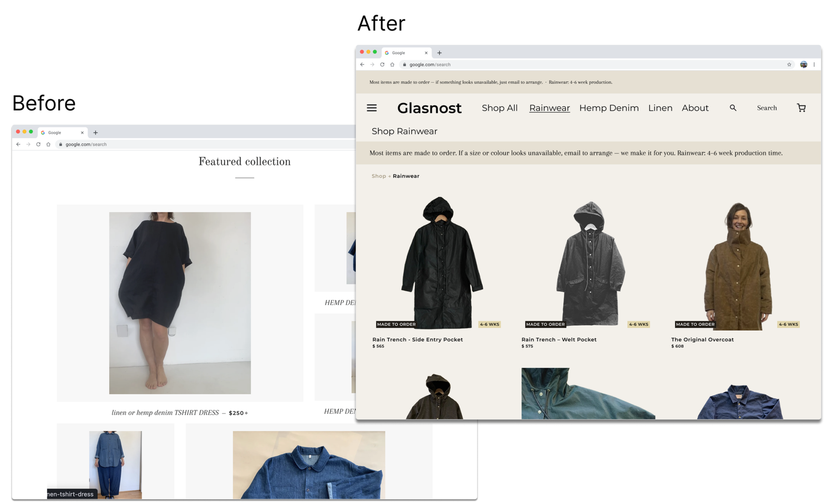Reload page in the After browser
828x504 pixels.
pyautogui.click(x=382, y=65)
